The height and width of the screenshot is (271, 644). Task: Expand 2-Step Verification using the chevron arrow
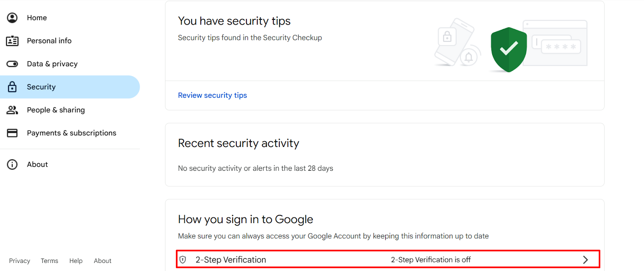(586, 260)
